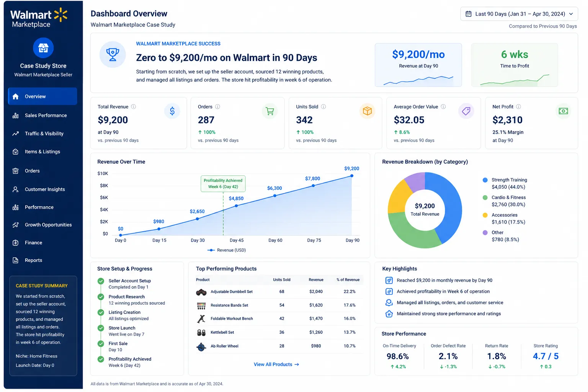Image resolution: width=588 pixels, height=392 pixels.
Task: Click the Product Research green checkmark
Action: tap(101, 297)
